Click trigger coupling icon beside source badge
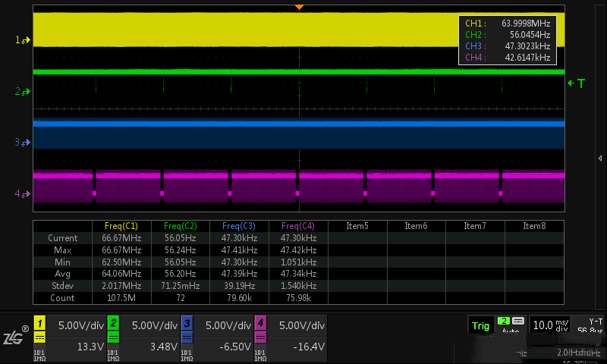This screenshot has height=364, width=607. click(x=518, y=321)
